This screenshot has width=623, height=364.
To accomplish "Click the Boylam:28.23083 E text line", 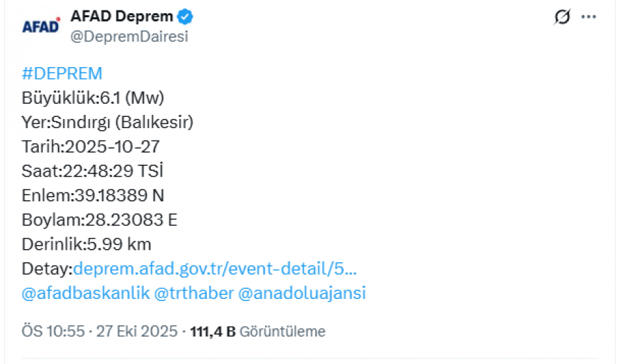I will click(100, 219).
